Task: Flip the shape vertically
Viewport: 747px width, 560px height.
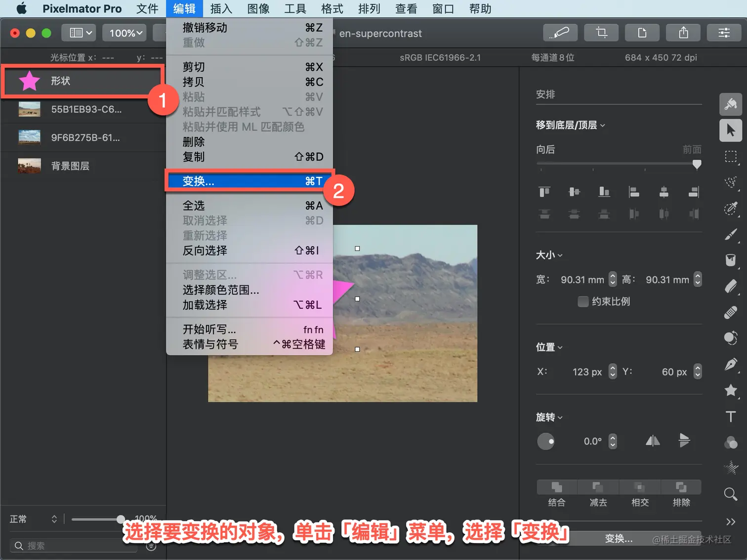Action: pos(684,440)
